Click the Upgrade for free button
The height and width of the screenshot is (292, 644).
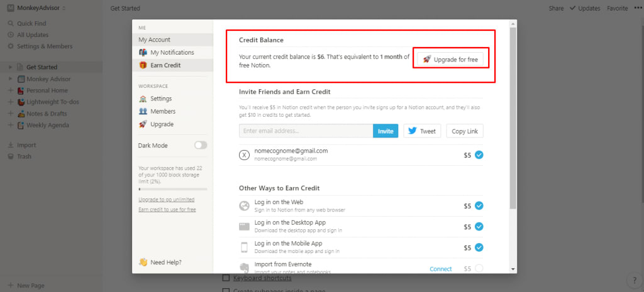click(450, 60)
